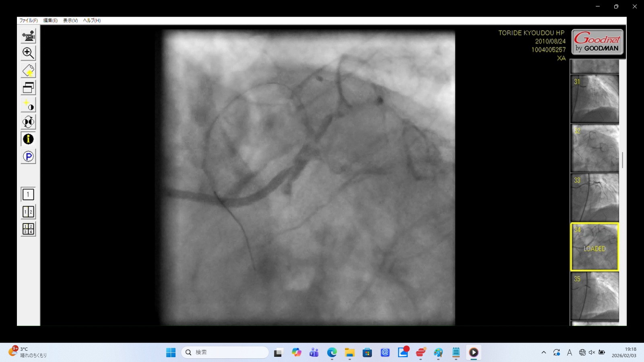Switch to four-panel grid layout
Viewport: 644px width, 362px height.
click(x=28, y=229)
